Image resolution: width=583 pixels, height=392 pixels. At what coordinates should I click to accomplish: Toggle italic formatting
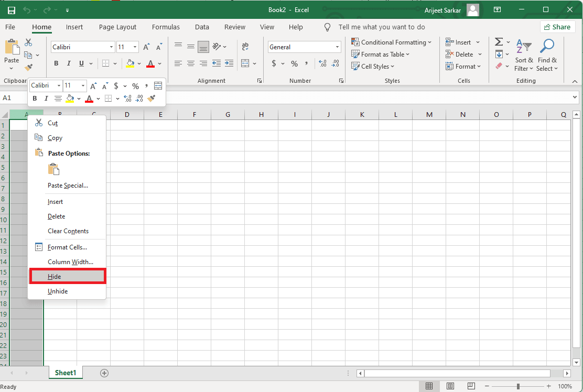pos(70,63)
